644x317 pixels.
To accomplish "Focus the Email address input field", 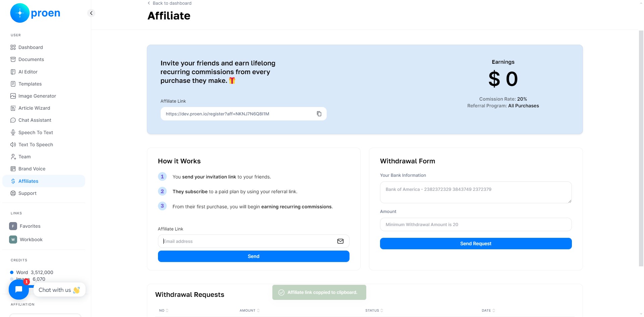I will (254, 241).
